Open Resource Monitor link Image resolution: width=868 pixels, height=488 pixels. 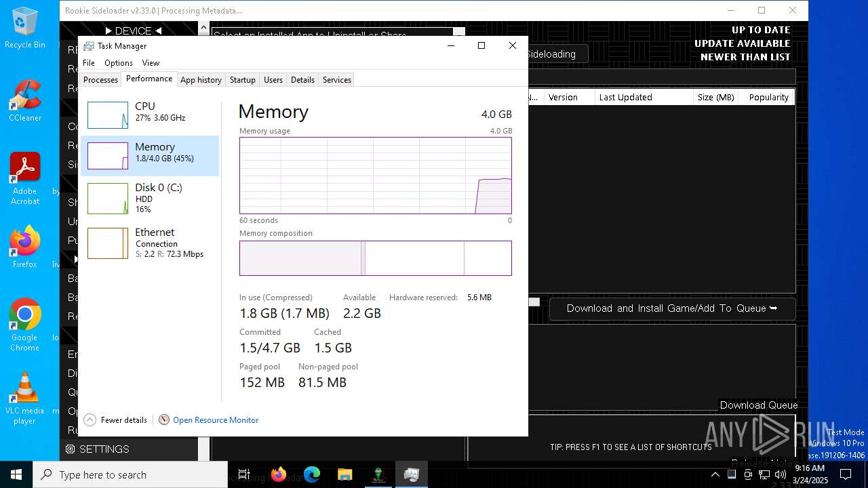pos(216,420)
